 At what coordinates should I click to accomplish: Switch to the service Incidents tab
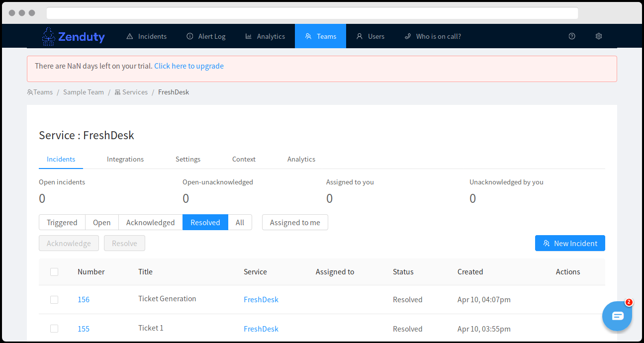coord(61,159)
